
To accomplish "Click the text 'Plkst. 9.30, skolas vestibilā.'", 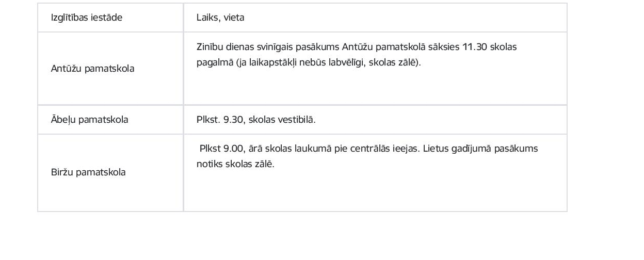I will coord(256,120).
